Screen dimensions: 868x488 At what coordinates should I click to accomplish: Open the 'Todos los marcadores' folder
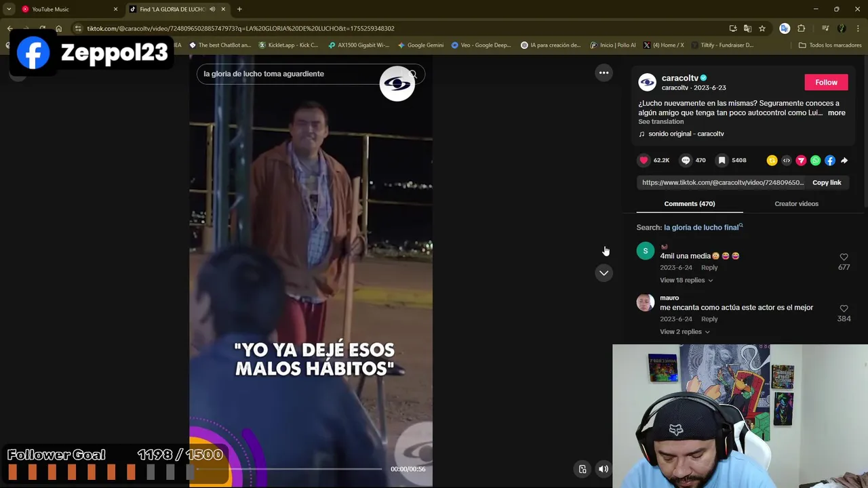(830, 45)
